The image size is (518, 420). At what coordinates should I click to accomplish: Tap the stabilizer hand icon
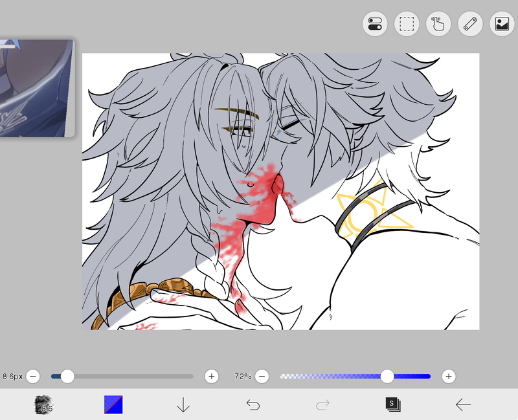coord(438,24)
